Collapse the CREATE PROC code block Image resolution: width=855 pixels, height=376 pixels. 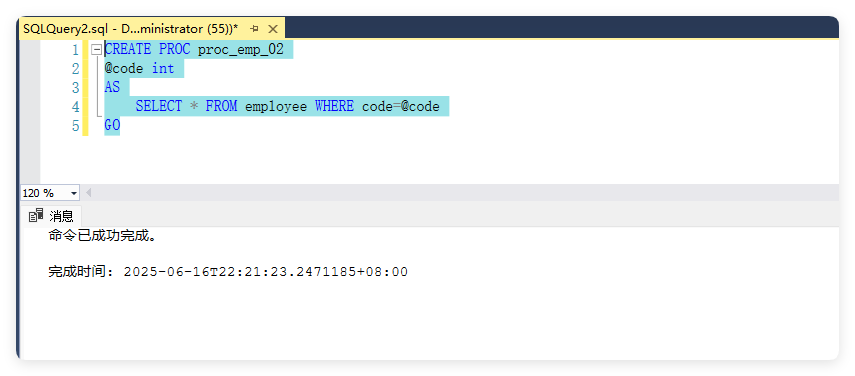[x=97, y=50]
